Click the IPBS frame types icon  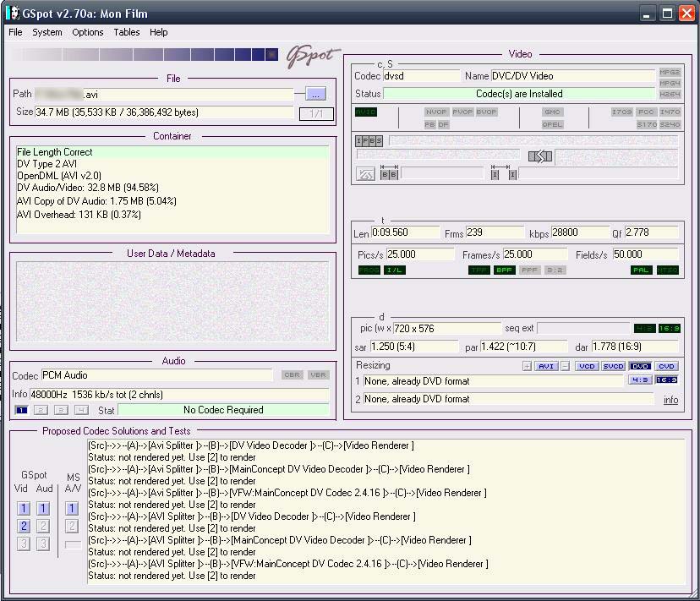point(369,141)
